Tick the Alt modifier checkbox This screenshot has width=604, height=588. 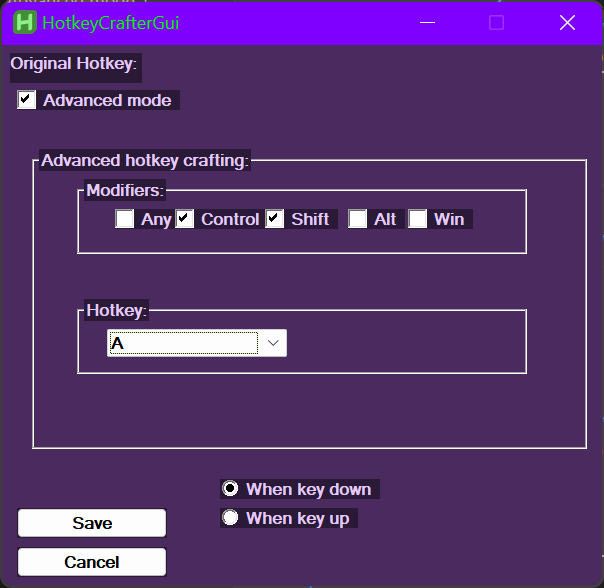[x=358, y=219]
